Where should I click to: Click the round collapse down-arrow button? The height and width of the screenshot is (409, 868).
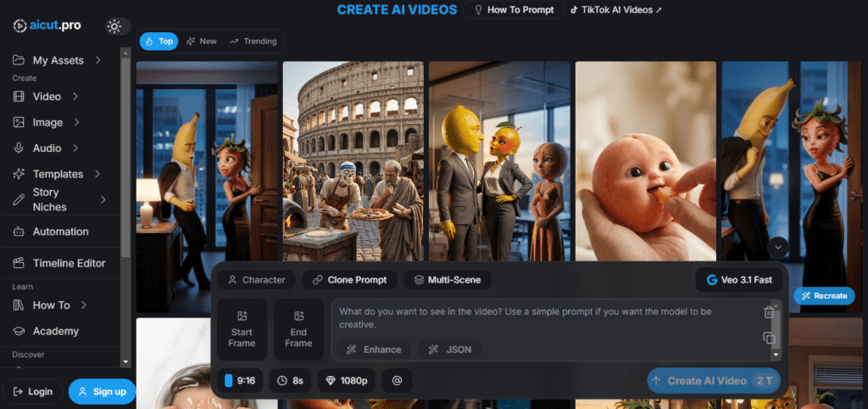[x=778, y=248]
